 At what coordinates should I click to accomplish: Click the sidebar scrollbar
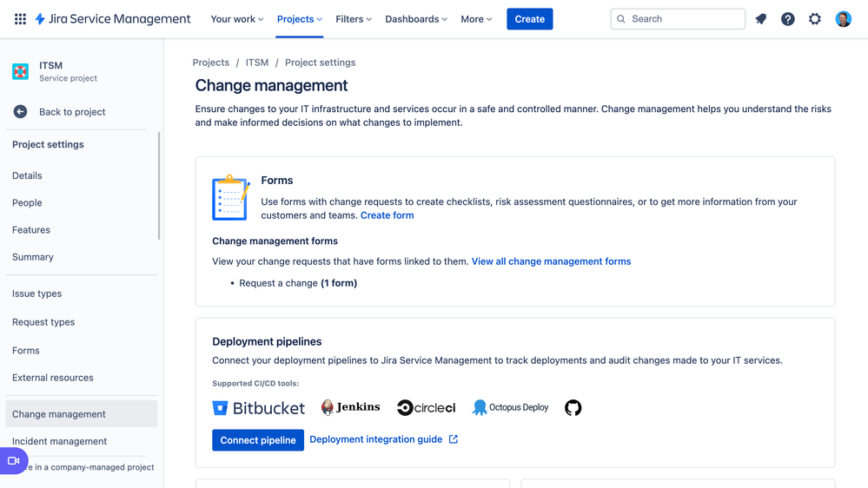point(159,185)
